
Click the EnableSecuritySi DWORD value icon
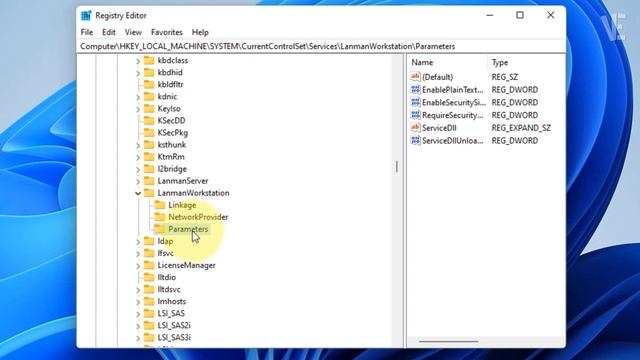pyautogui.click(x=415, y=102)
